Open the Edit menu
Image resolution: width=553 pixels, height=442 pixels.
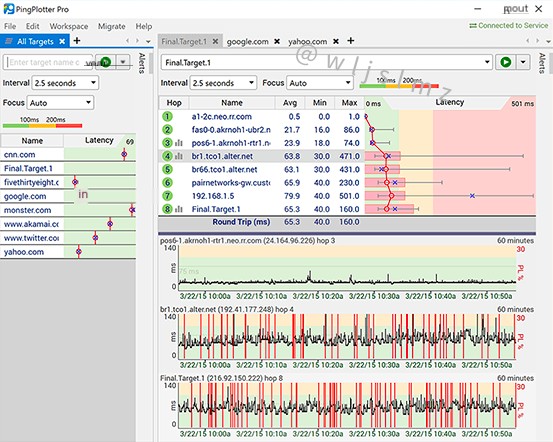click(32, 26)
